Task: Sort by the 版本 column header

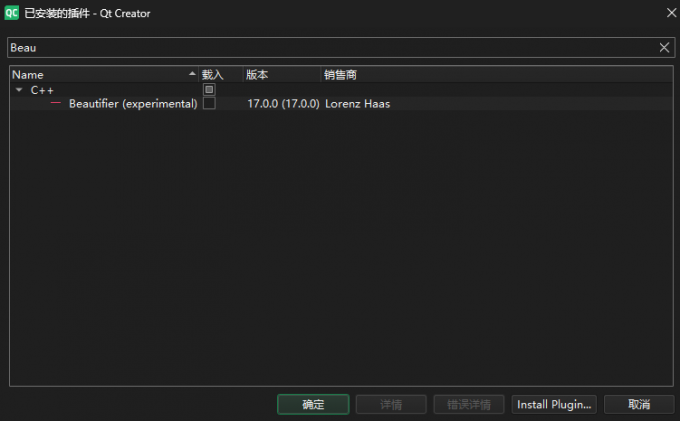Action: tap(258, 74)
